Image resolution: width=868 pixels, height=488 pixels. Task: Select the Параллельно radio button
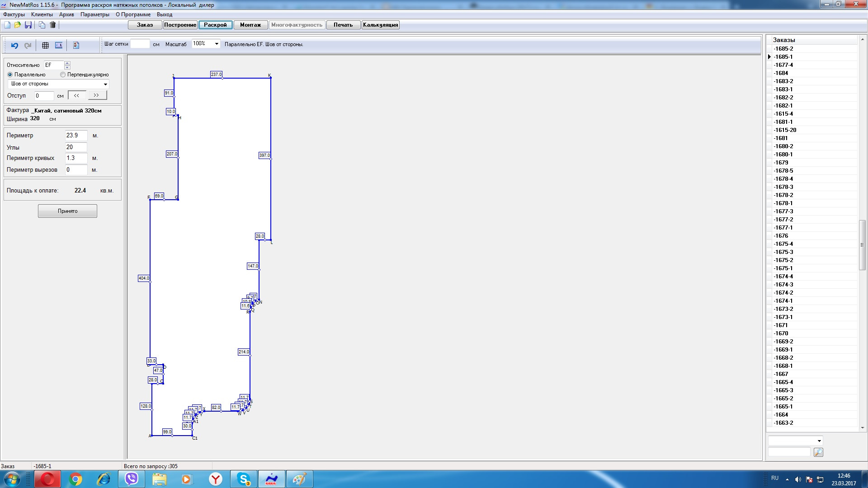(10, 75)
